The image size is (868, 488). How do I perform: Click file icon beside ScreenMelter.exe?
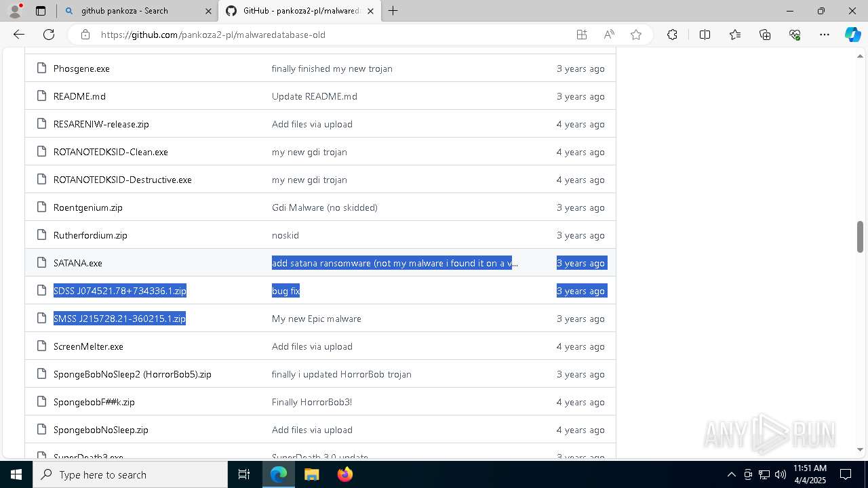click(42, 346)
